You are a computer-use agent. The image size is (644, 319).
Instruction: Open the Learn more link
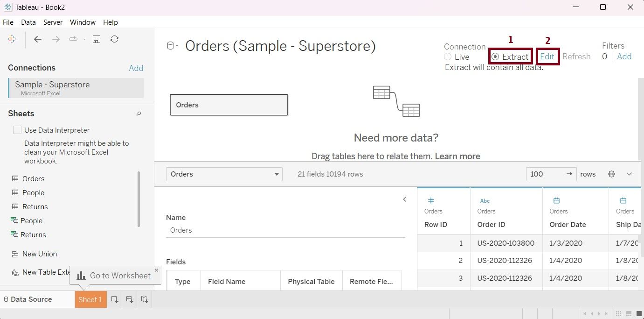click(x=457, y=156)
